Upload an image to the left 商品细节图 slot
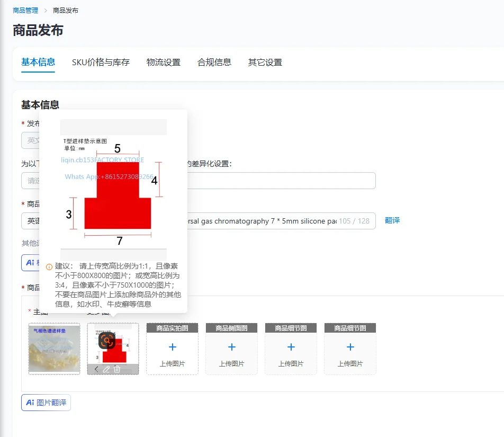504x437 pixels. point(291,349)
